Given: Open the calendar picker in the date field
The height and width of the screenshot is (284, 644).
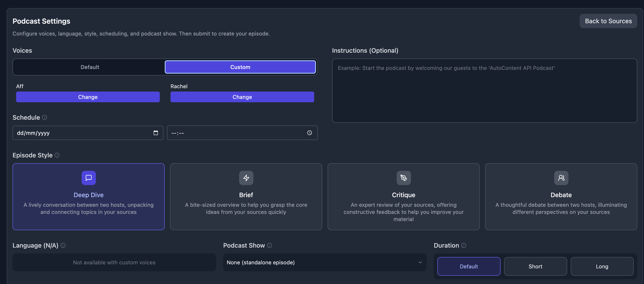Looking at the screenshot, I should click(x=156, y=133).
